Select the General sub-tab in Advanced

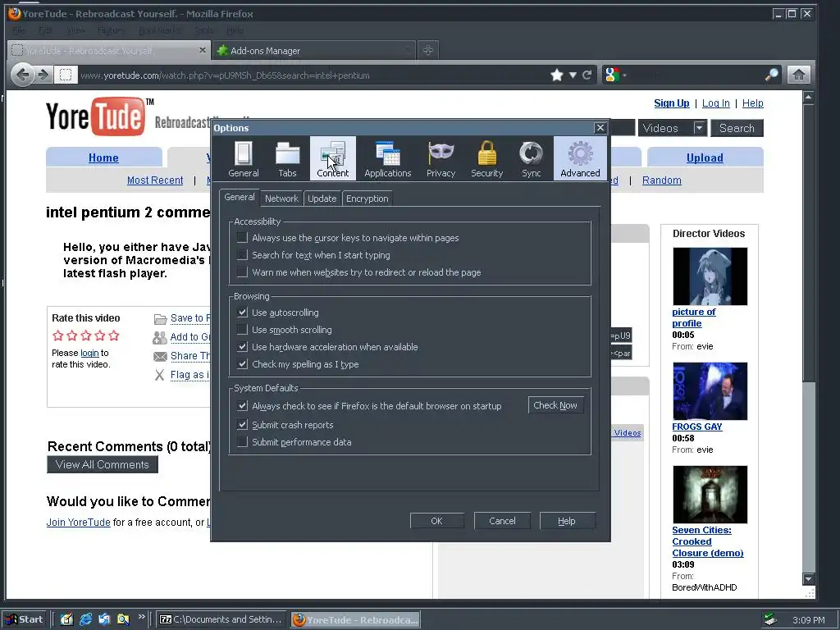click(240, 197)
